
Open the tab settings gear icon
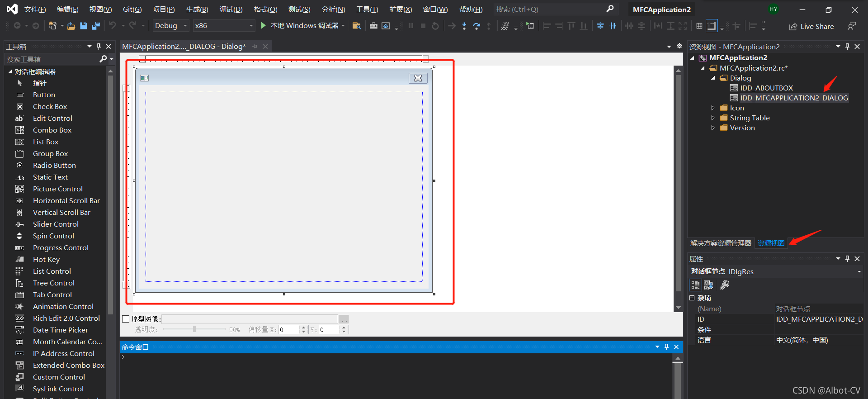(x=679, y=46)
